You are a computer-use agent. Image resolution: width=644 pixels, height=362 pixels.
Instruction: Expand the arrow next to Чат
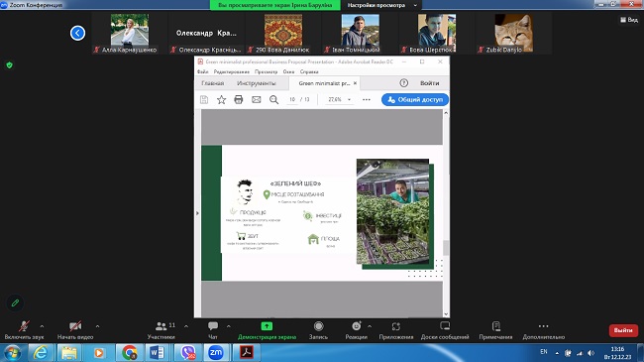[228, 326]
